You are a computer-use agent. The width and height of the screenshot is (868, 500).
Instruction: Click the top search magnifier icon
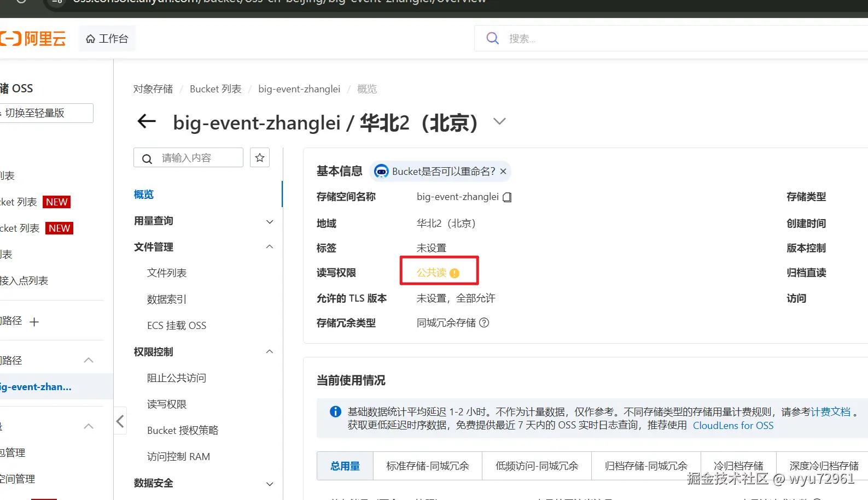coord(493,38)
